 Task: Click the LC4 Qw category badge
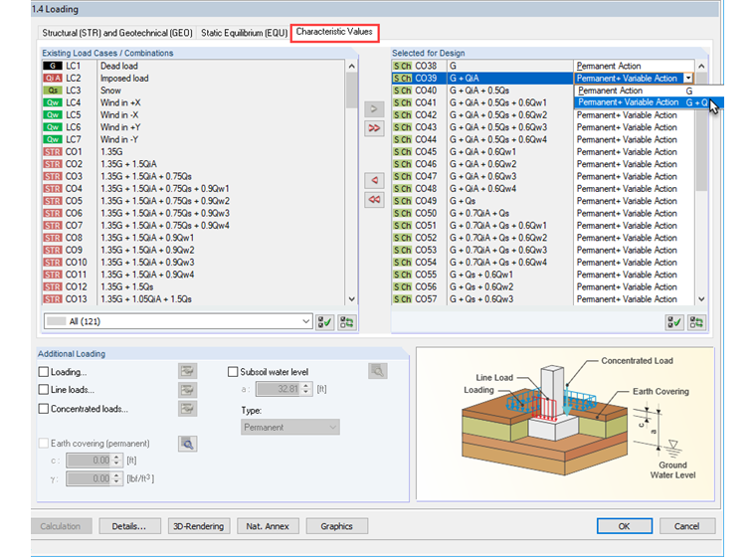click(53, 102)
